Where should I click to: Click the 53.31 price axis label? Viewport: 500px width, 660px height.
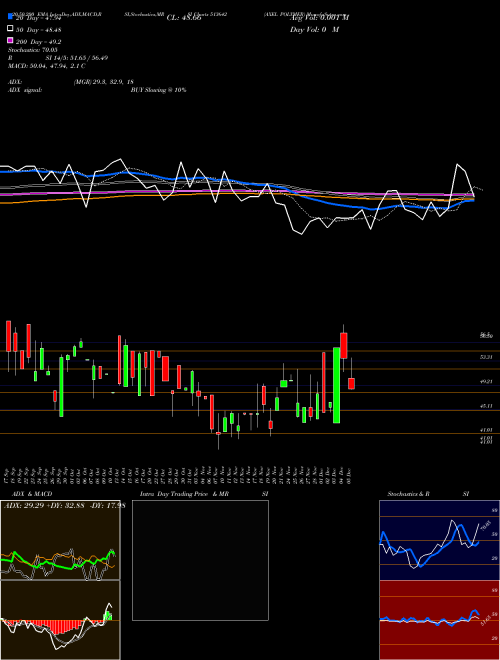(x=486, y=357)
